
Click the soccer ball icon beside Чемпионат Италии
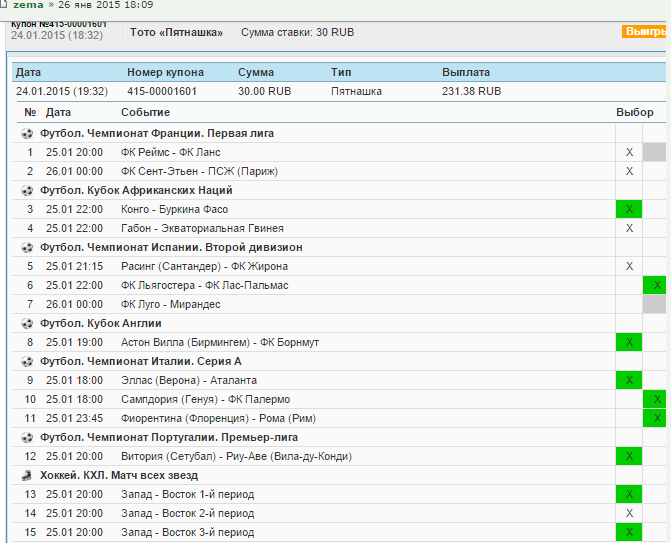27,361
